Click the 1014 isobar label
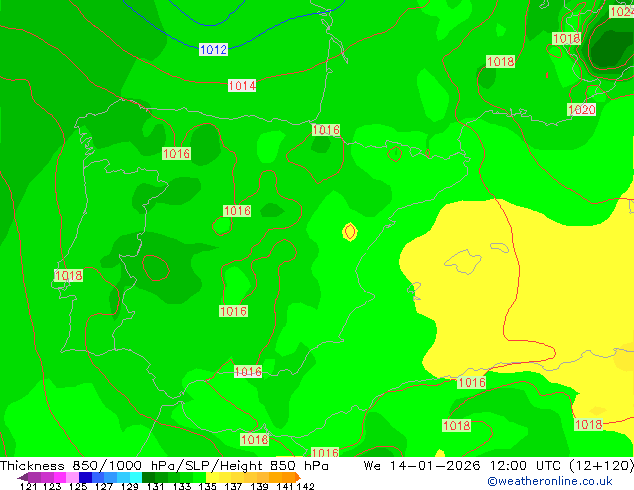 coord(242,85)
